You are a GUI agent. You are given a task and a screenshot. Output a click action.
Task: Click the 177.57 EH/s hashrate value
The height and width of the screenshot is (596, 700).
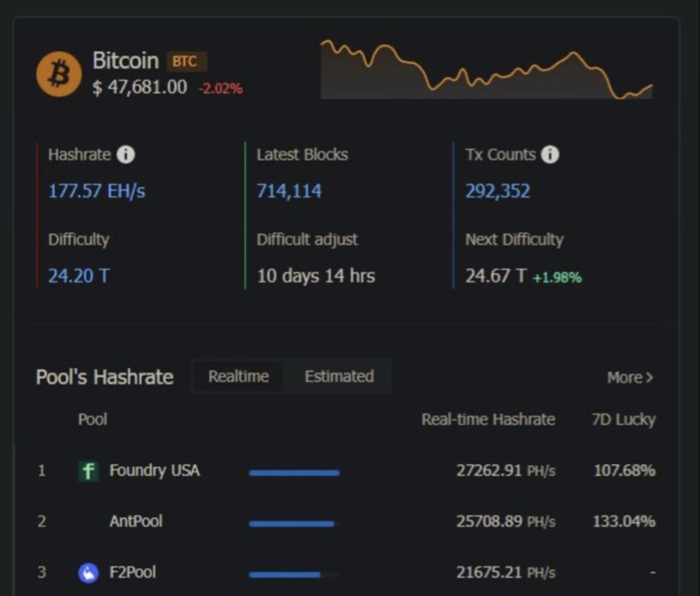tap(97, 191)
